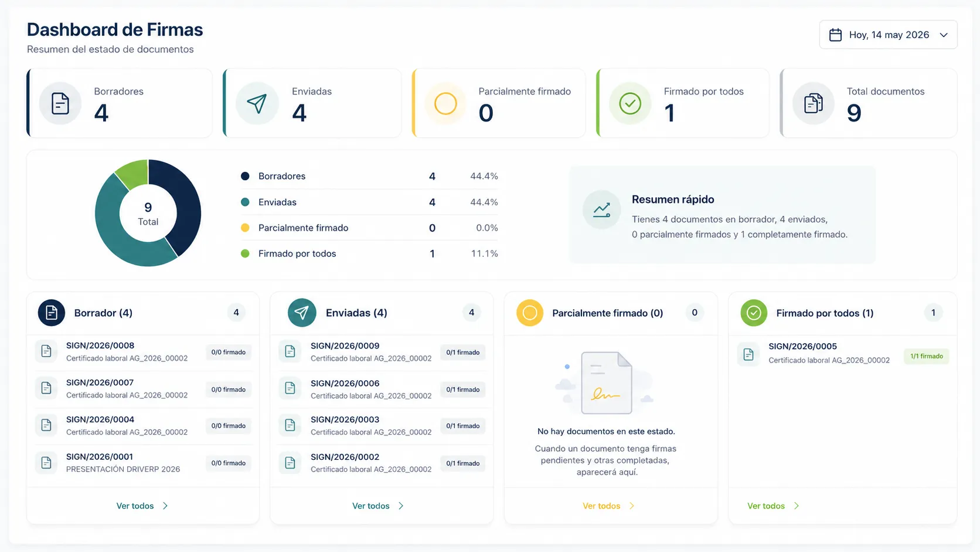
Task: Click the Firmado por todos checkmark card icon
Action: coord(630,104)
